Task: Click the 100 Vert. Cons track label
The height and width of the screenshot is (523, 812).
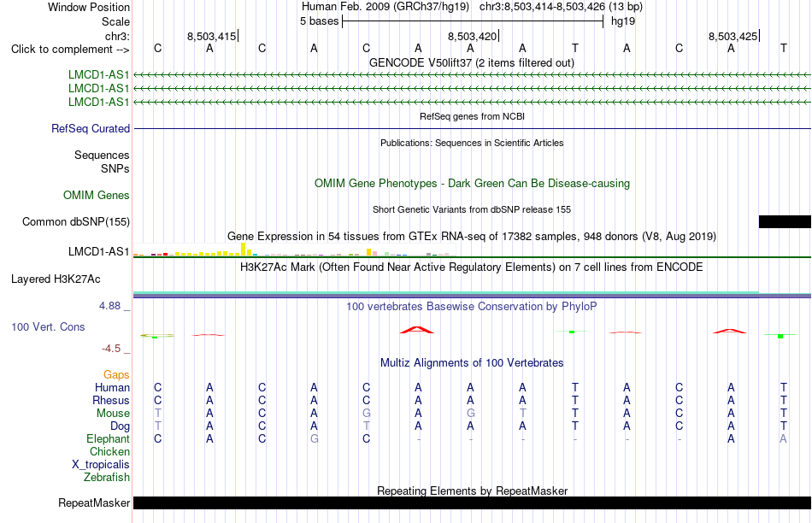Action: 48,326
